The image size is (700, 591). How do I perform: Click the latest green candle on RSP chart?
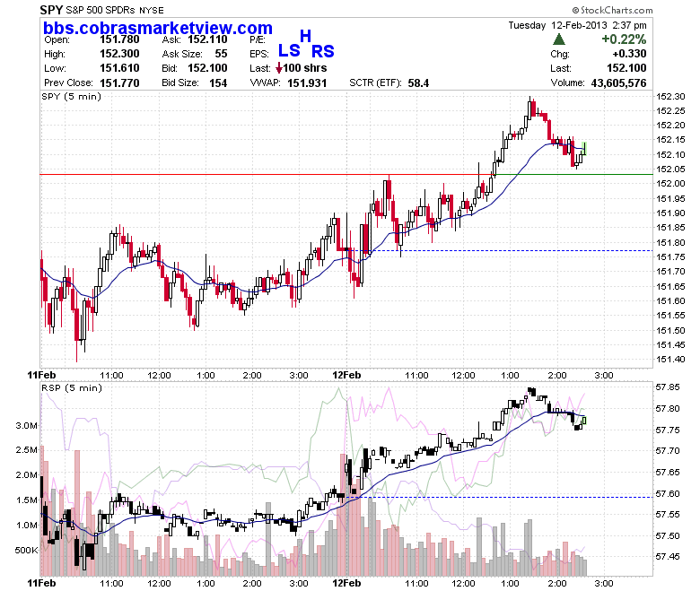pyautogui.click(x=584, y=421)
